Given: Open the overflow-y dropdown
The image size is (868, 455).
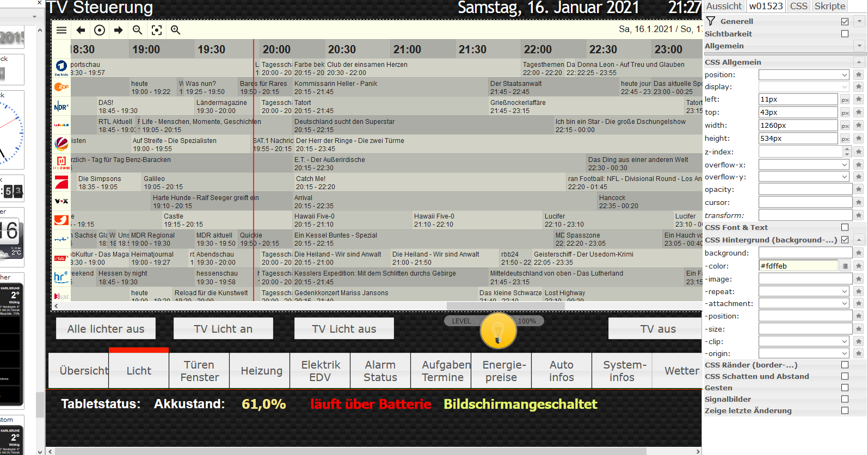Looking at the screenshot, I should pyautogui.click(x=804, y=177).
